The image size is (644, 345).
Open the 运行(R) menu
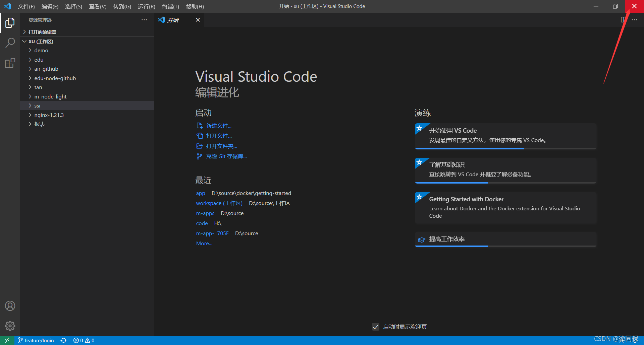pyautogui.click(x=147, y=6)
